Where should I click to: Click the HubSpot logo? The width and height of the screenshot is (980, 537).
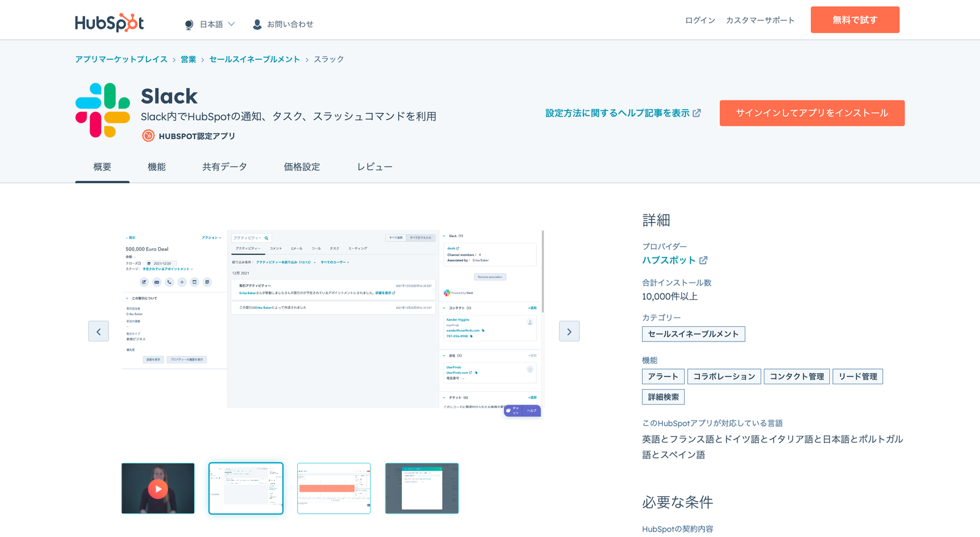pyautogui.click(x=110, y=23)
